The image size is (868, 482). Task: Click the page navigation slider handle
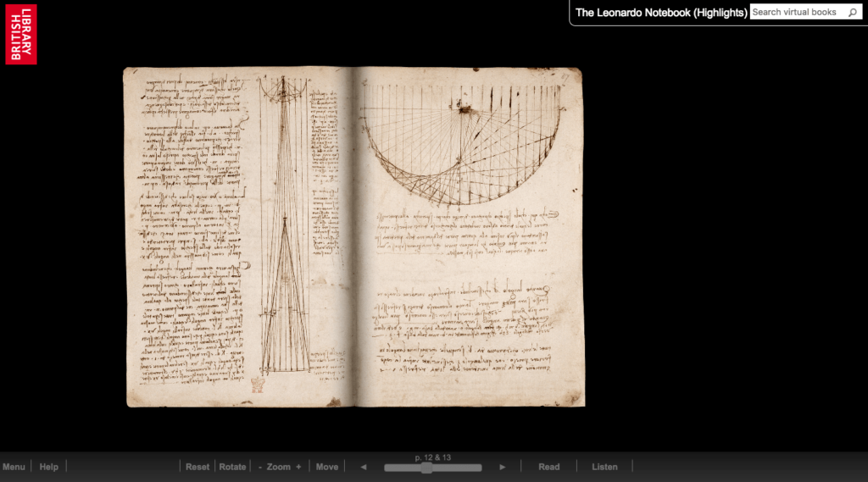(426, 468)
